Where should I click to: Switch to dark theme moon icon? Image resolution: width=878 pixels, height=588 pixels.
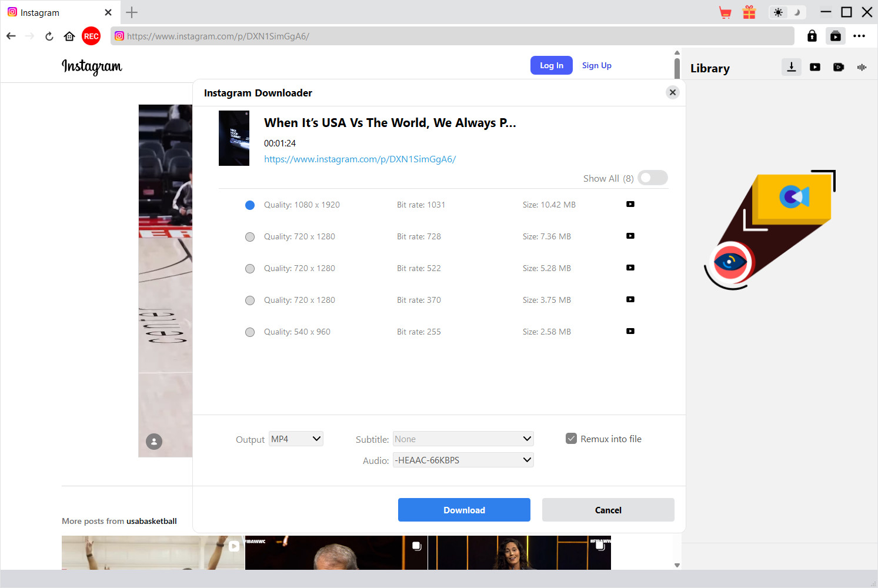(x=797, y=12)
